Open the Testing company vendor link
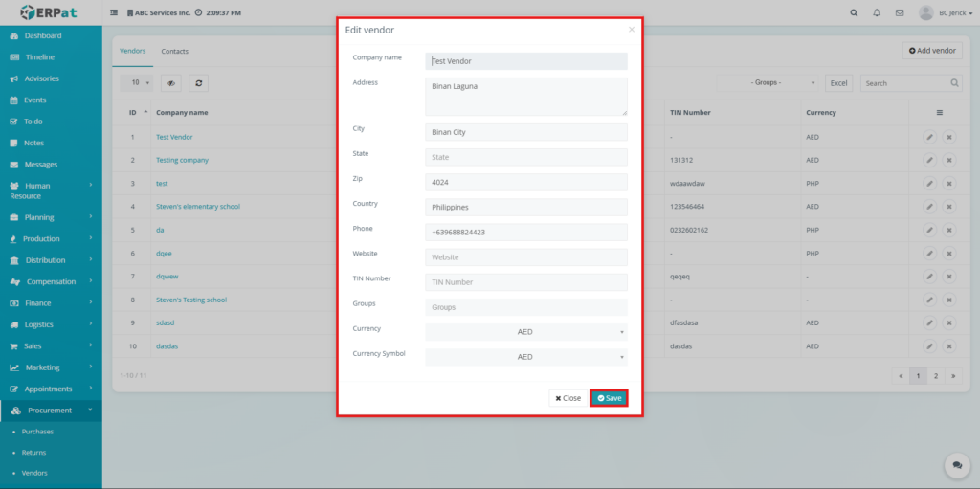Screen dimensions: 980x489 (183, 160)
